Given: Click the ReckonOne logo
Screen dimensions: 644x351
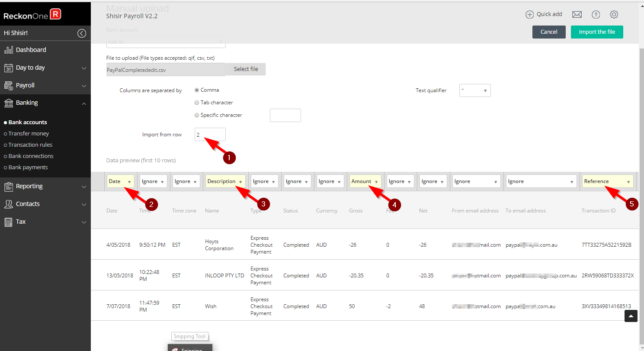Looking at the screenshot, I should [32, 15].
